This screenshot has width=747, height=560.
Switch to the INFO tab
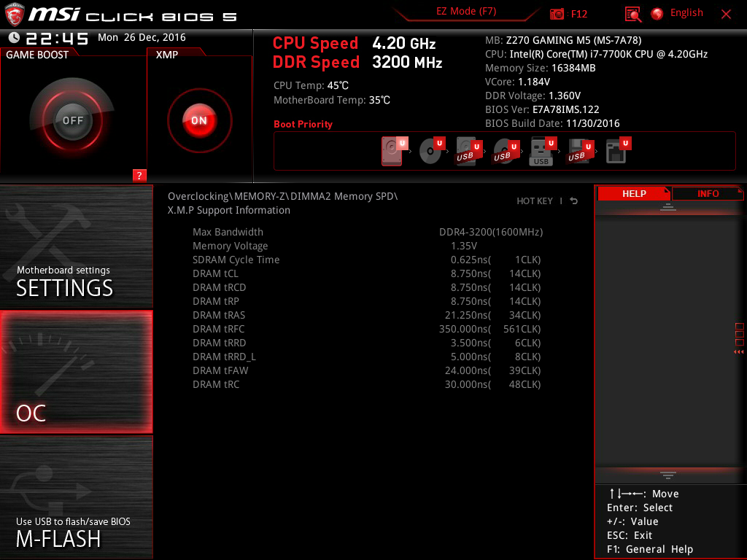pos(708,193)
